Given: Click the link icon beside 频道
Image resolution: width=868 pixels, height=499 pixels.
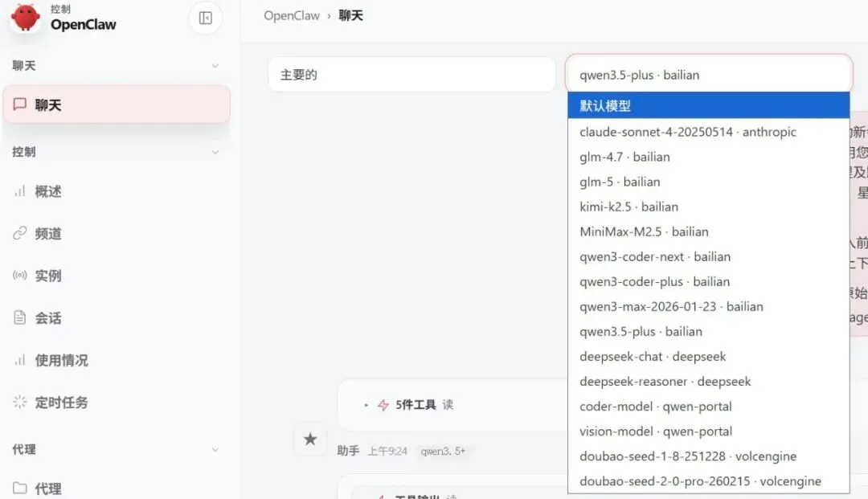Looking at the screenshot, I should (20, 234).
